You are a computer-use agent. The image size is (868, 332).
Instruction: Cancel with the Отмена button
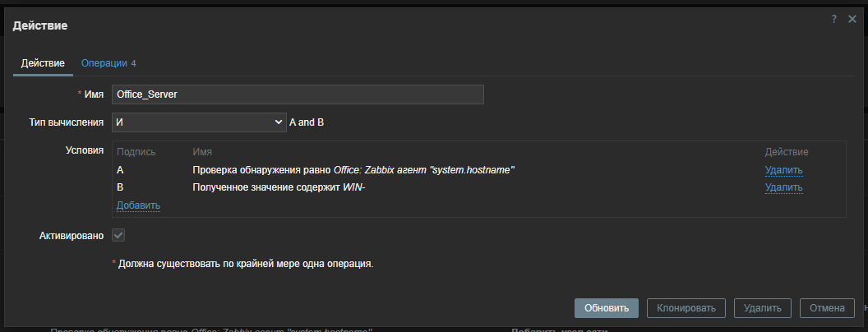(826, 308)
